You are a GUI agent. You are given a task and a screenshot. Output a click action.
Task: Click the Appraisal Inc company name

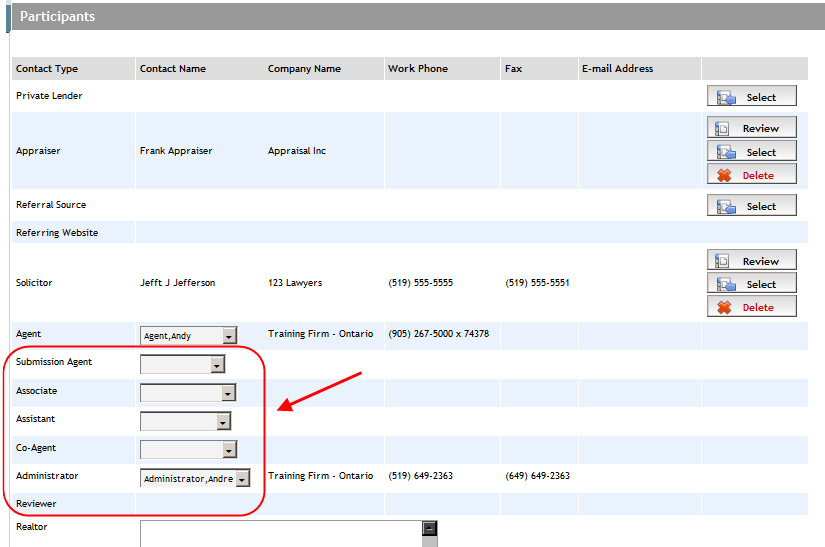click(297, 150)
